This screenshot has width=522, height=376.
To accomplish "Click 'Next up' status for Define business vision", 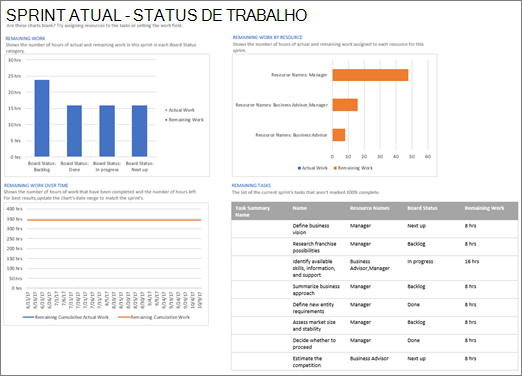I will (416, 226).
